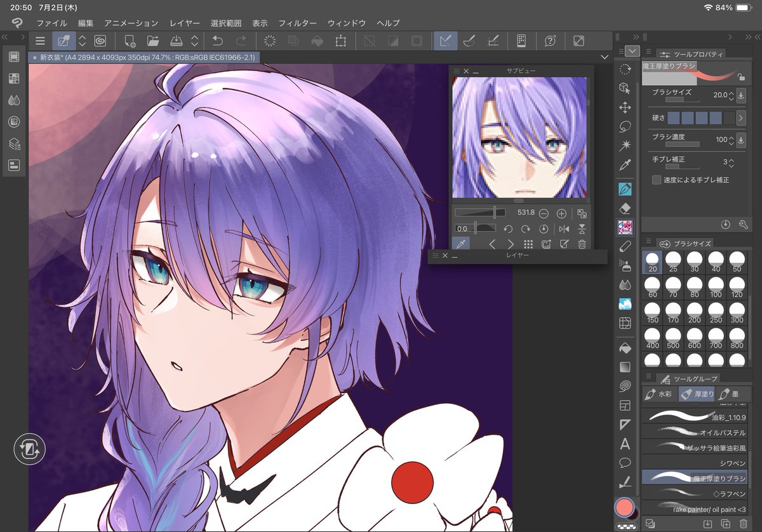Toggle the sub view eyedropper auto-switch
The height and width of the screenshot is (532, 762).
pos(461,244)
